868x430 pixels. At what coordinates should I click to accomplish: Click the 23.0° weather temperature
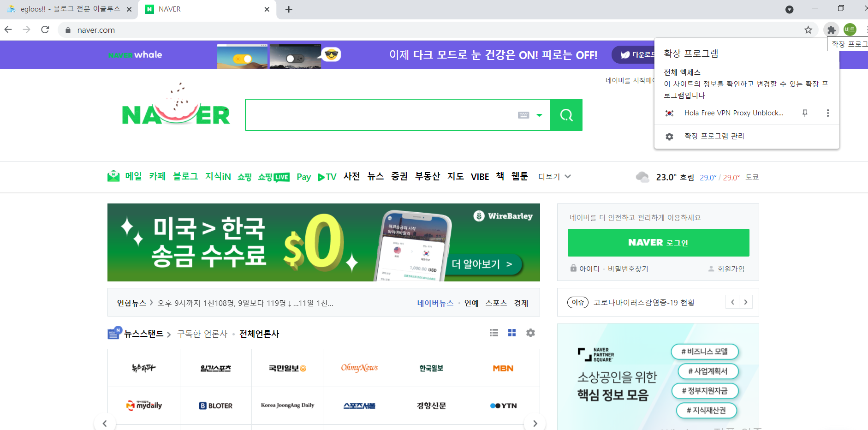pos(666,177)
